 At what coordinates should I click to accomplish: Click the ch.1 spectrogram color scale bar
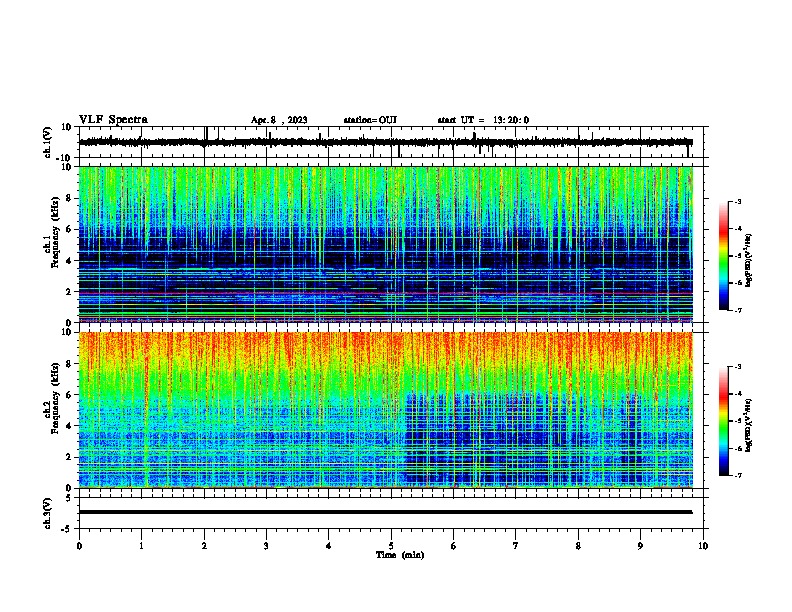[x=723, y=256]
